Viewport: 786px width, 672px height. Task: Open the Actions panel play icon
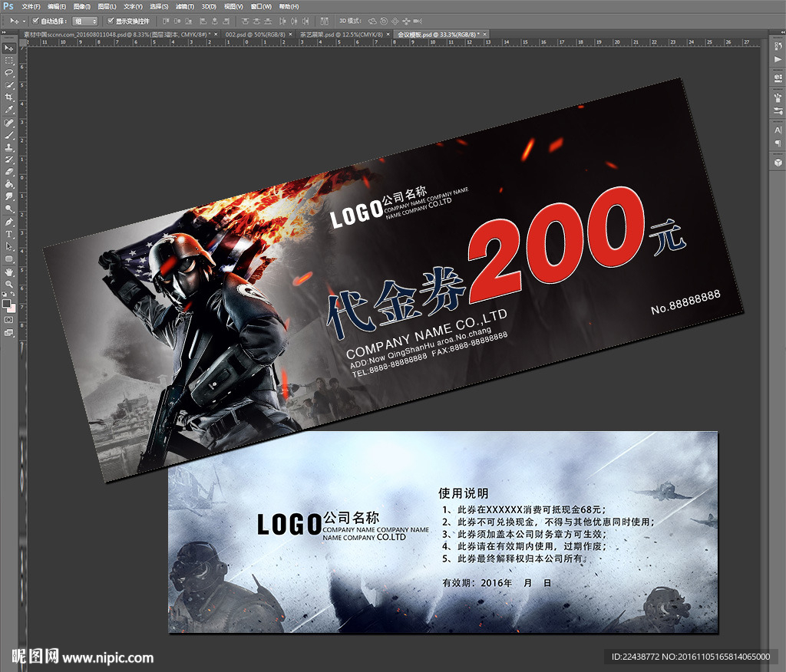click(x=778, y=59)
